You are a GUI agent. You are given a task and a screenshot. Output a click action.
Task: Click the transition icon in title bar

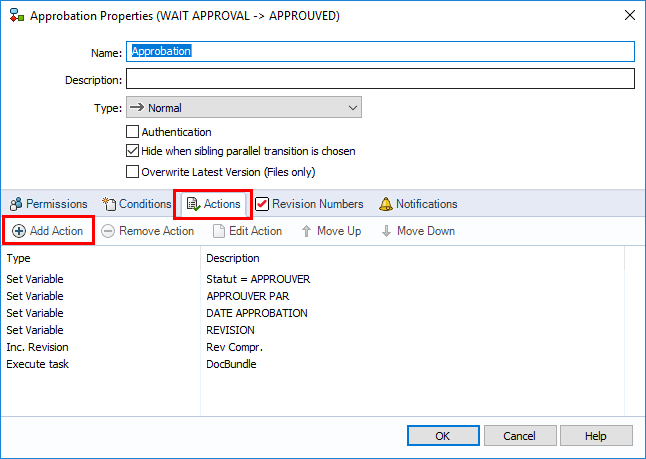tap(14, 16)
